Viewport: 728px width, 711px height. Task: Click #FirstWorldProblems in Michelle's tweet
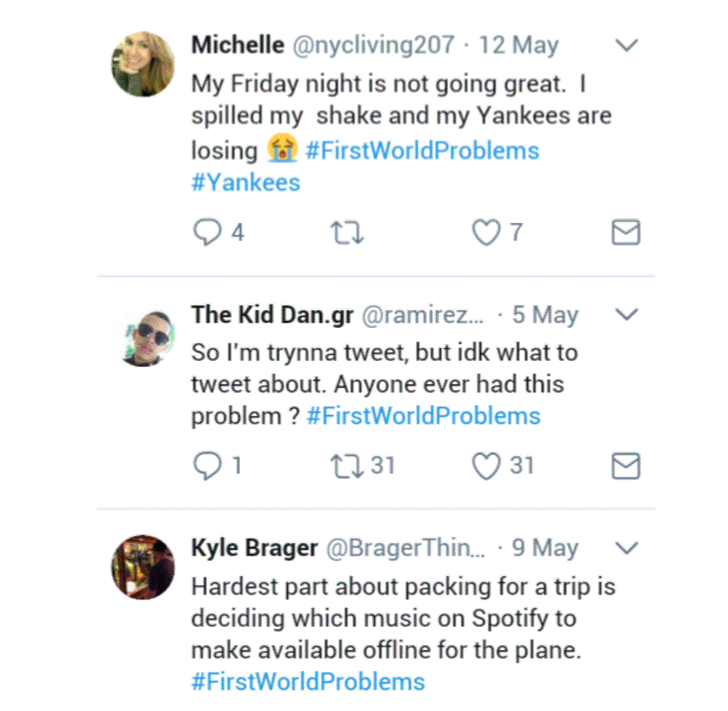click(x=422, y=150)
